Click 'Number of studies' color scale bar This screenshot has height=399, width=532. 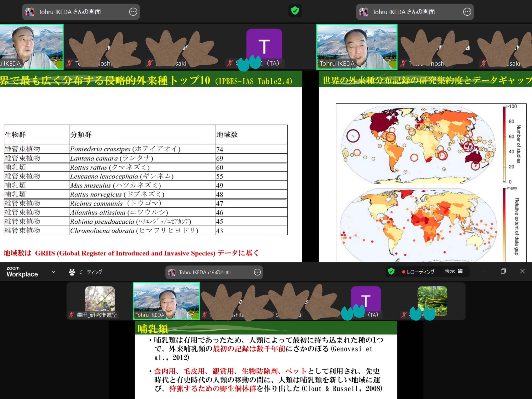pyautogui.click(x=504, y=144)
